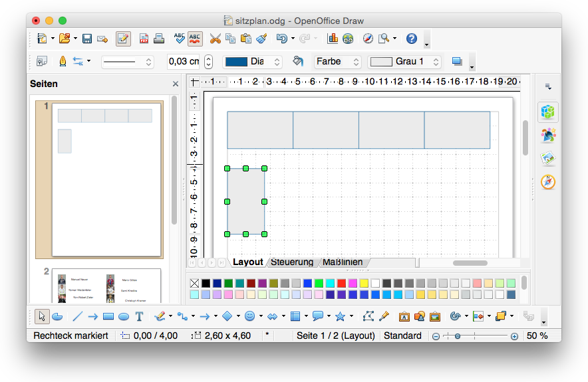
Task: Switch to the Steuerung layer tab
Action: 292,262
